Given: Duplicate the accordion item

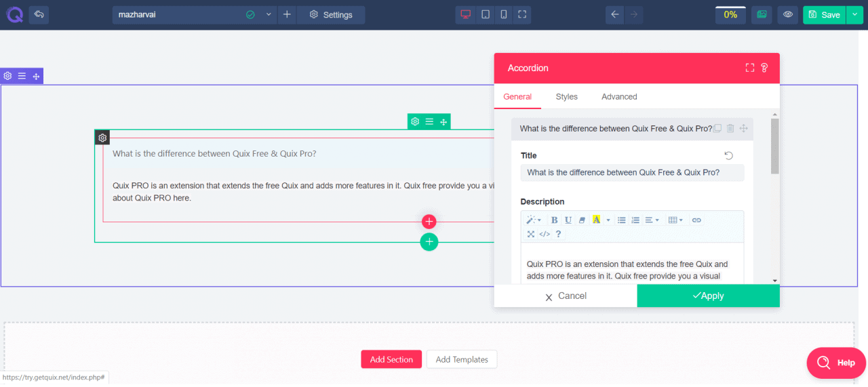Looking at the screenshot, I should point(717,129).
